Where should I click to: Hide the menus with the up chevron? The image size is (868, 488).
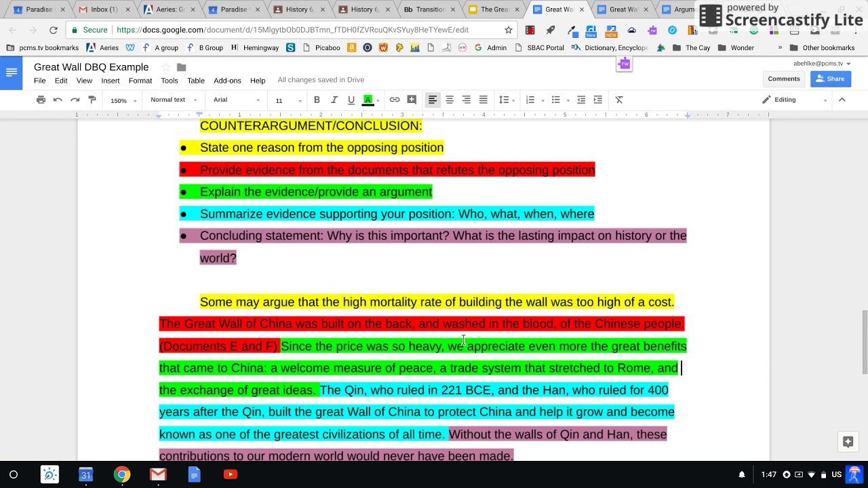pyautogui.click(x=842, y=100)
